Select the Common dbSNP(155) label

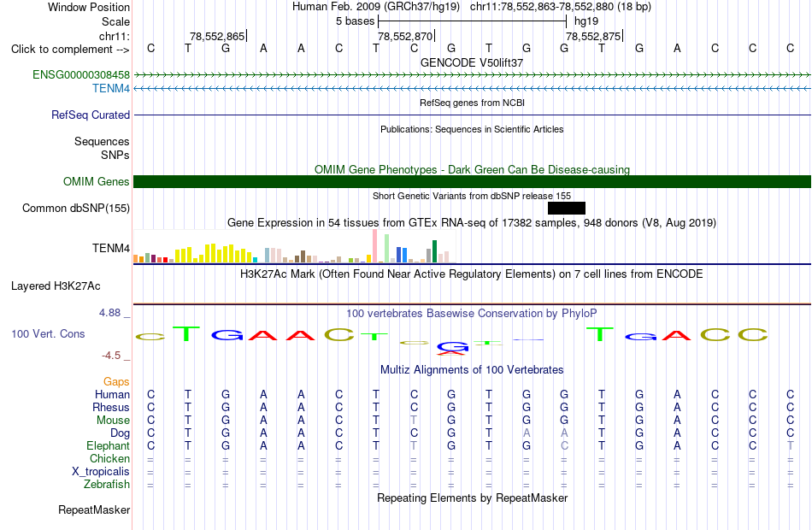pyautogui.click(x=76, y=209)
